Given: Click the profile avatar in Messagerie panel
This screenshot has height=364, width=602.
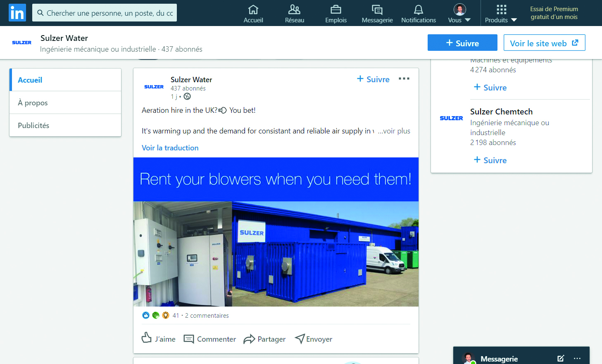Looking at the screenshot, I should [468, 358].
